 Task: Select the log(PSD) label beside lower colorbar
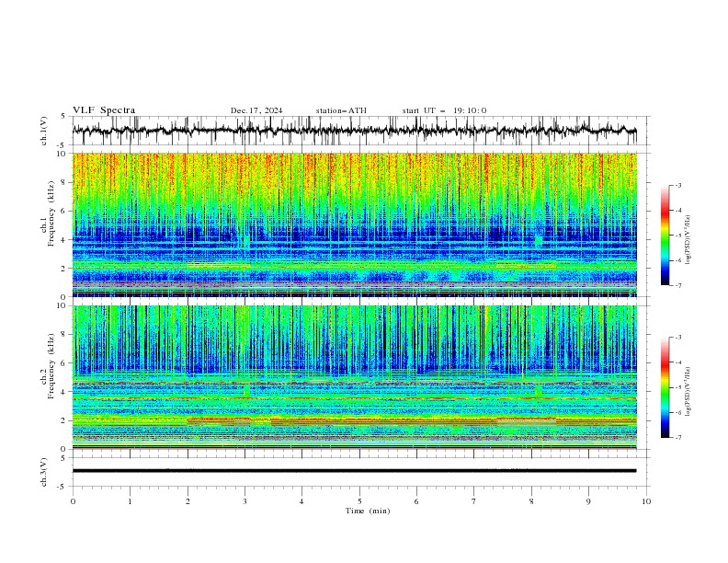[688, 392]
